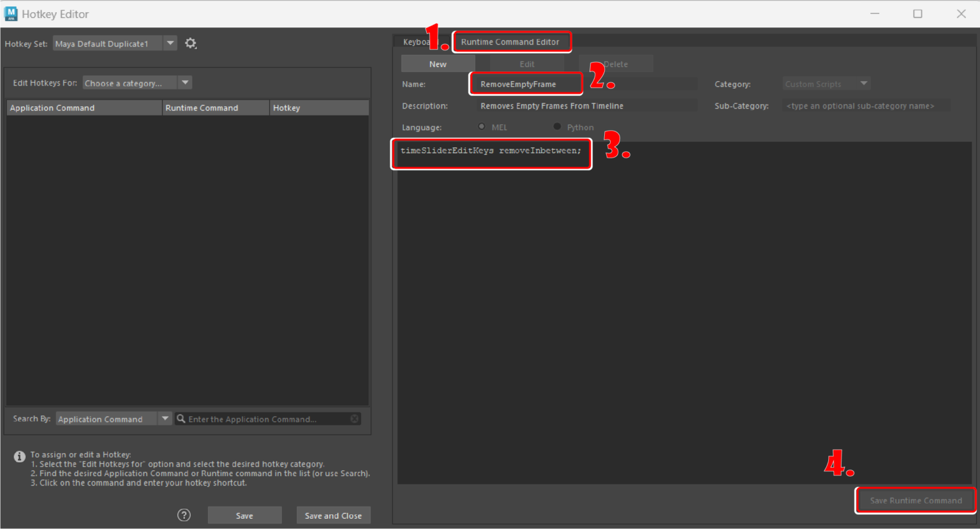The width and height of the screenshot is (980, 529).
Task: Minimize the Hotkey Editor window
Action: point(875,13)
